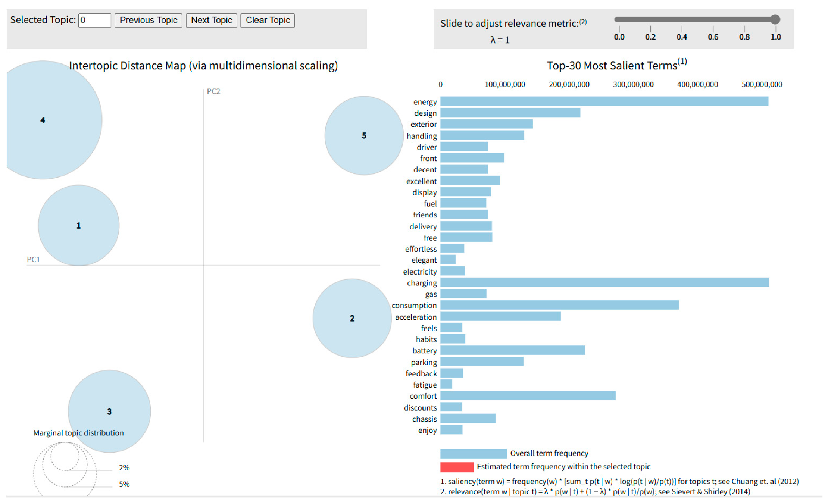Go to the Next Topic
Viewport: 828px width, 504px height.
click(212, 20)
